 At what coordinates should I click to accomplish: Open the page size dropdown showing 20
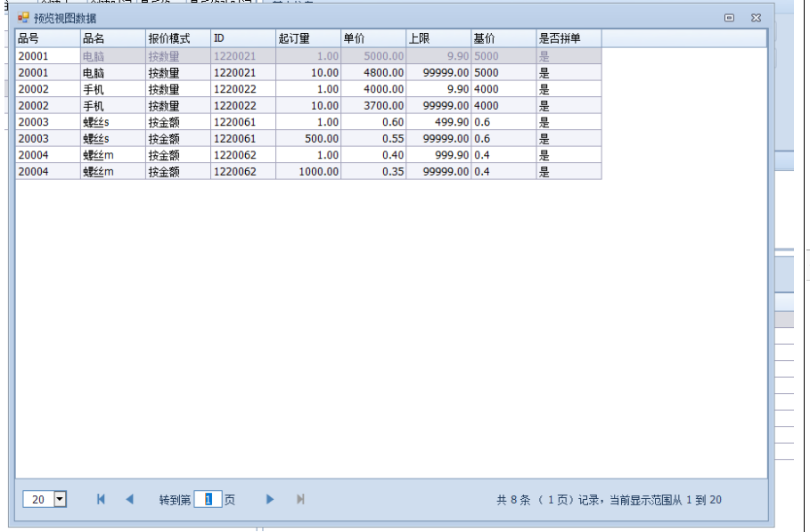(x=61, y=500)
